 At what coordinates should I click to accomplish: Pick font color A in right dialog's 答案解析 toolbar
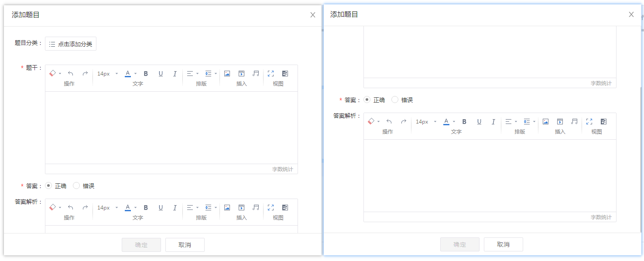point(446,121)
